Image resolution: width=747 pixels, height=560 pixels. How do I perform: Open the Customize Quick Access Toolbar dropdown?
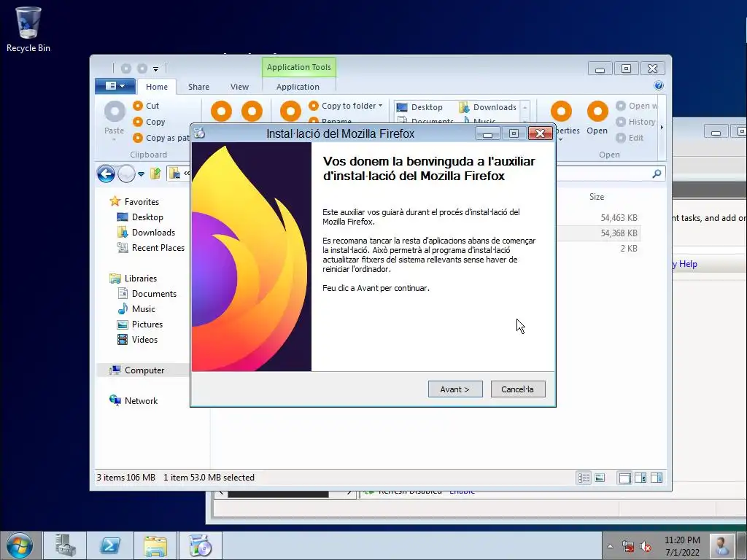[x=156, y=69]
